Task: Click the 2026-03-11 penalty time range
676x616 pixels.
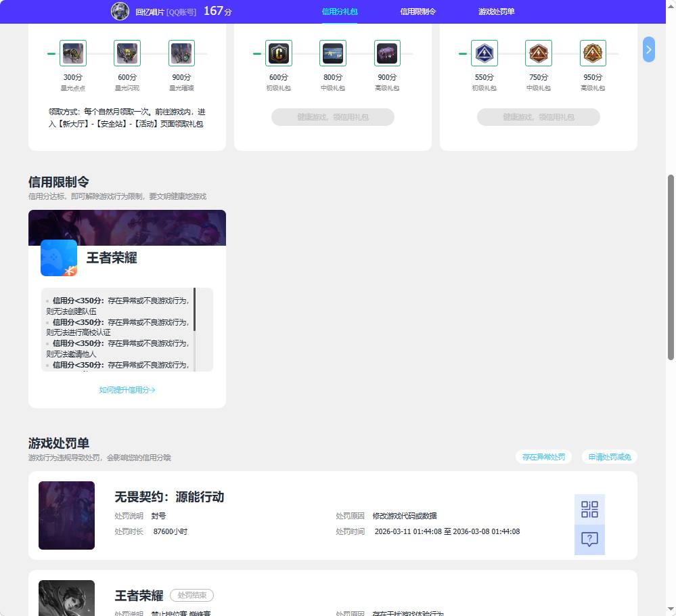Action: click(x=447, y=531)
